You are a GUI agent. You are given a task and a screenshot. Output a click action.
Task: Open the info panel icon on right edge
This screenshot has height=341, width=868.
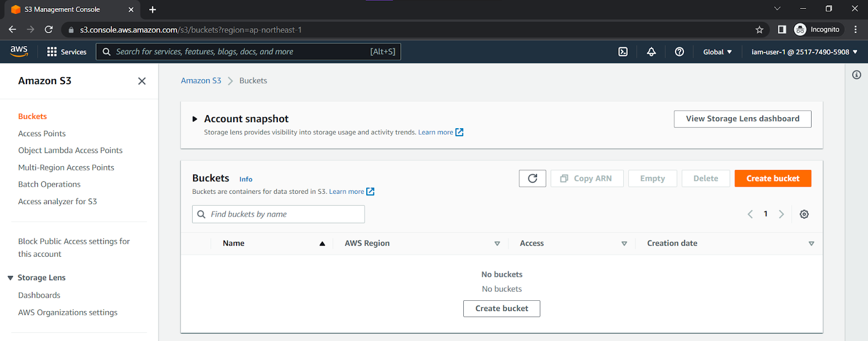click(857, 75)
